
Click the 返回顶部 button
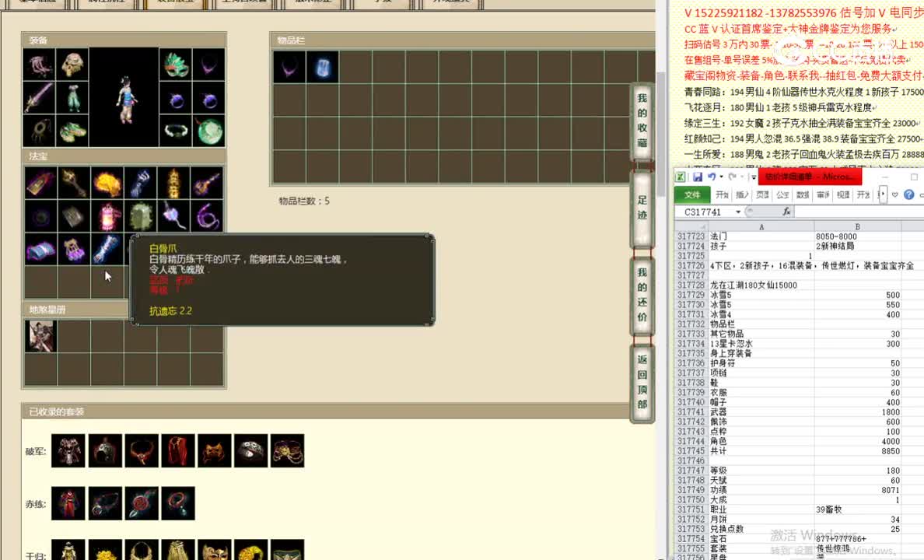[642, 381]
